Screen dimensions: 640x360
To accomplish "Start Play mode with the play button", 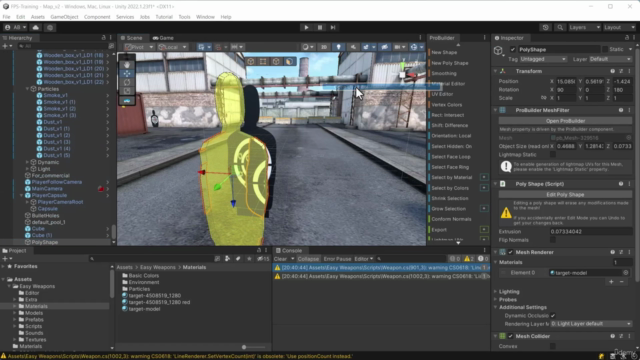I will tap(306, 27).
